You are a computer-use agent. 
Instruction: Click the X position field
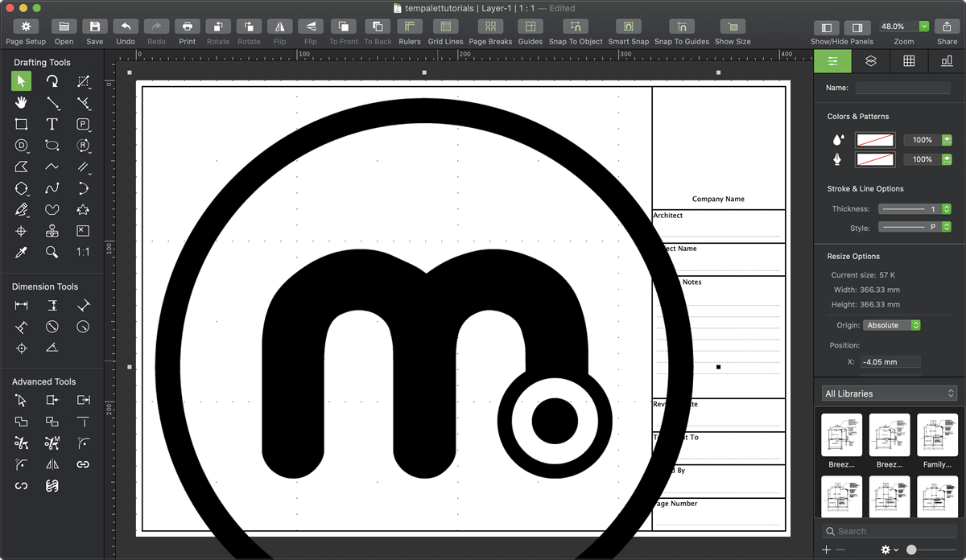[x=890, y=362]
